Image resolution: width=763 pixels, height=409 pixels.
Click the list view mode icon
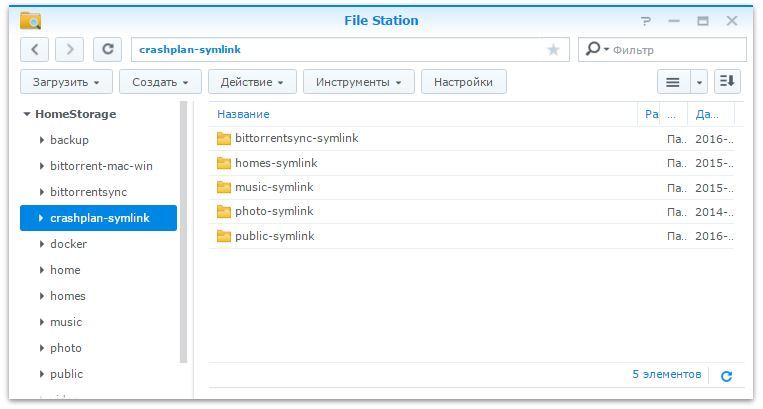pyautogui.click(x=673, y=82)
